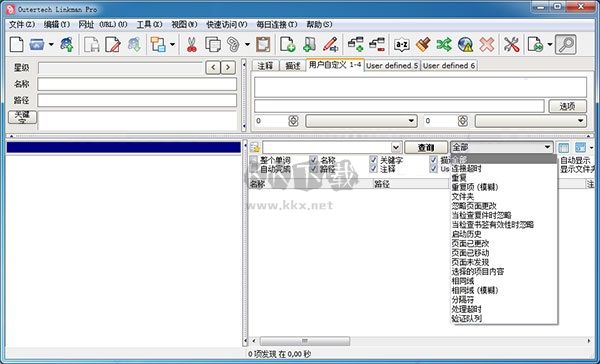Click the cleanup brush icon
Viewport: 600px width, 364px height.
(x=423, y=44)
